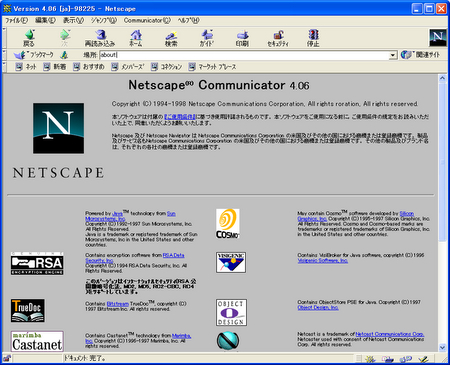Open the 編集 (Edit) menu
This screenshot has height=365, width=450.
(x=45, y=21)
